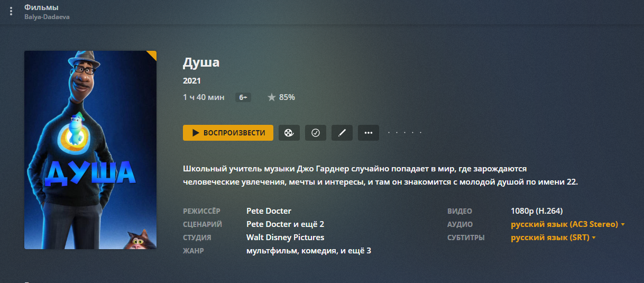The image size is (644, 283).
Task: Toggle watched status with the checkmark icon
Action: (316, 133)
